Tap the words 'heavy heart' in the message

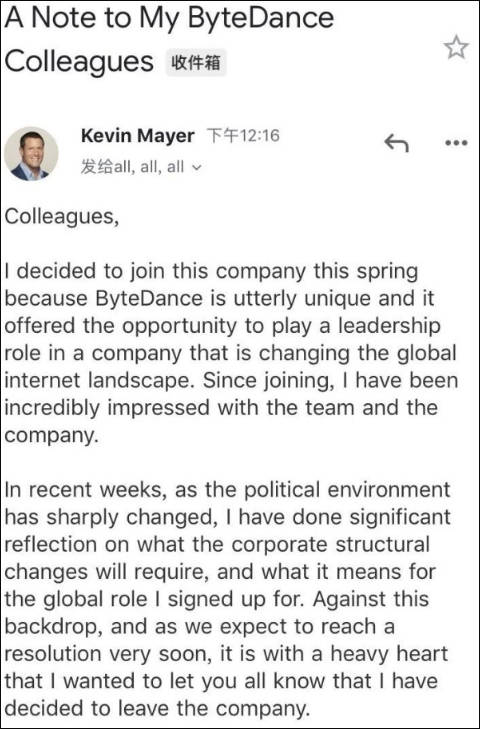click(x=389, y=654)
